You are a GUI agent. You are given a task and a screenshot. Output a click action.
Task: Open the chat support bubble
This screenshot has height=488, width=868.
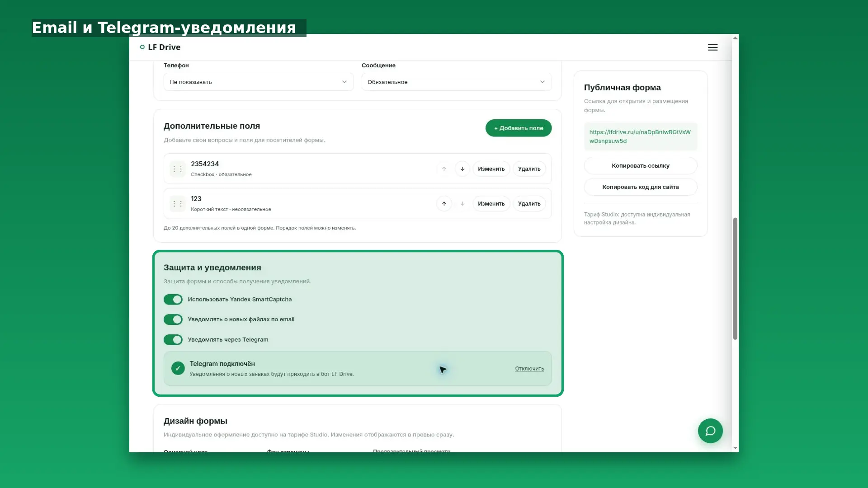710,431
